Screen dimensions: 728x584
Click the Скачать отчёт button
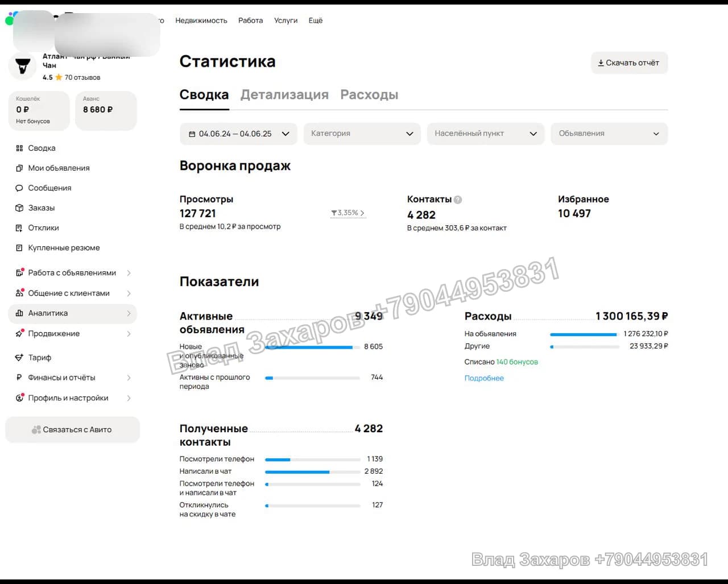[x=630, y=63]
